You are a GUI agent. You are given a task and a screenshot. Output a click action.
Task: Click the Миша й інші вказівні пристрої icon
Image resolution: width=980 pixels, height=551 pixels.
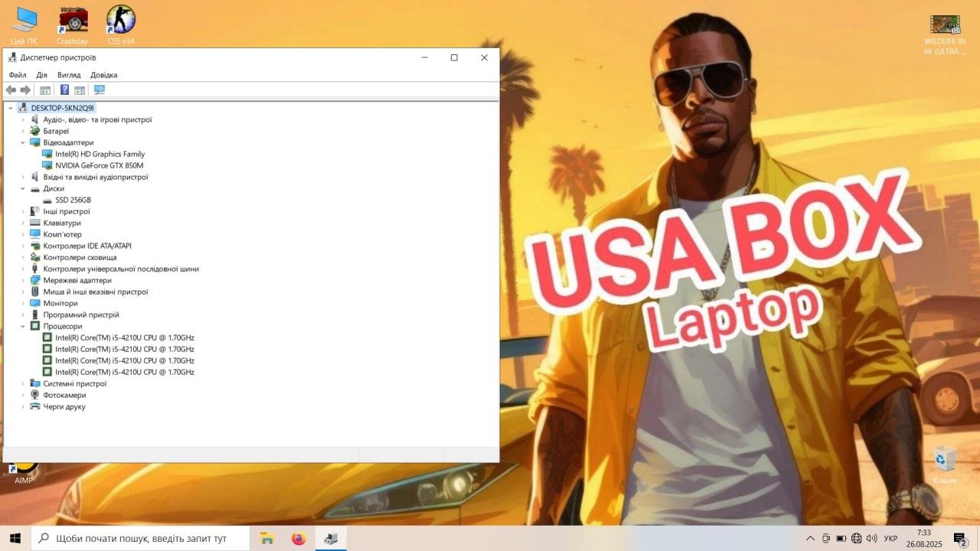(x=35, y=292)
